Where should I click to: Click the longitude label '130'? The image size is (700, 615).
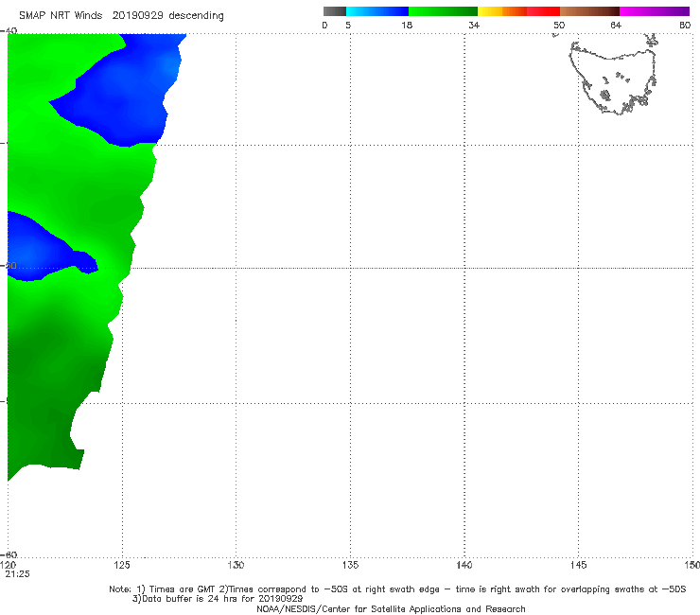[236, 566]
